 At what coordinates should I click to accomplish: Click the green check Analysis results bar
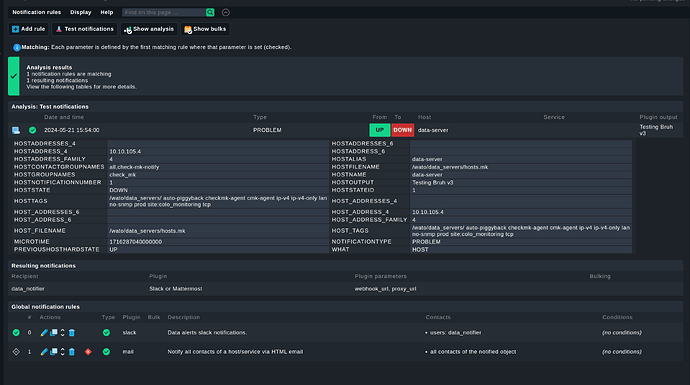tap(14, 76)
